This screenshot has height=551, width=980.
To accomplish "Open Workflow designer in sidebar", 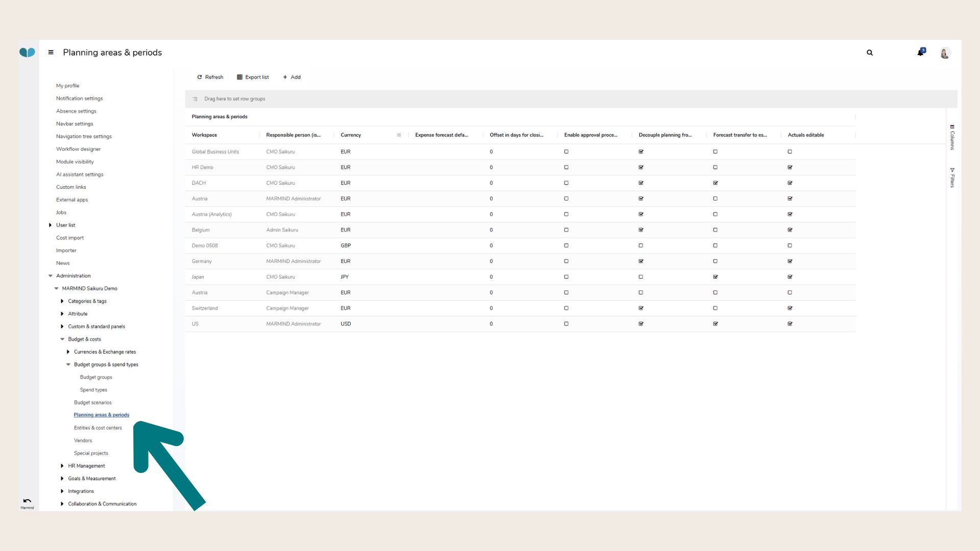I will pyautogui.click(x=78, y=149).
